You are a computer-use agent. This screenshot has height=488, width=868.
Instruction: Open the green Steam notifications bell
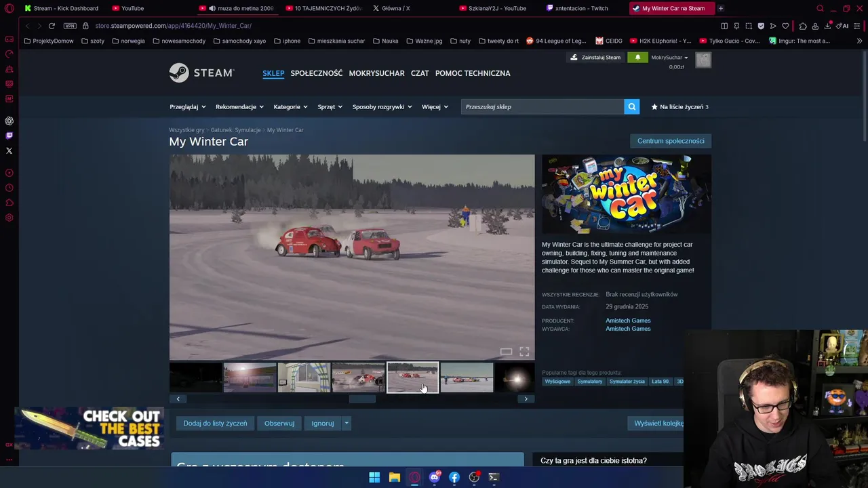pyautogui.click(x=637, y=58)
